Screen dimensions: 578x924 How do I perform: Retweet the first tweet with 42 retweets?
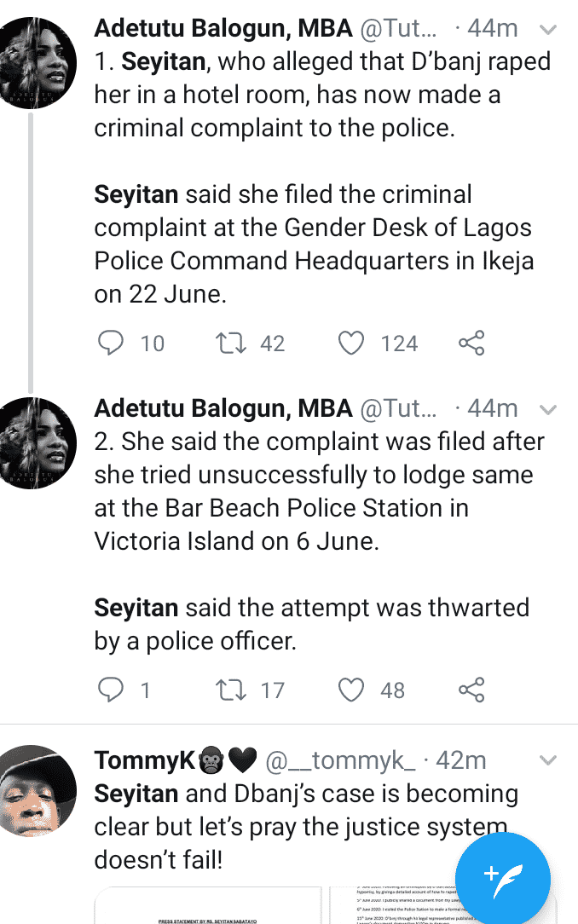pyautogui.click(x=230, y=343)
